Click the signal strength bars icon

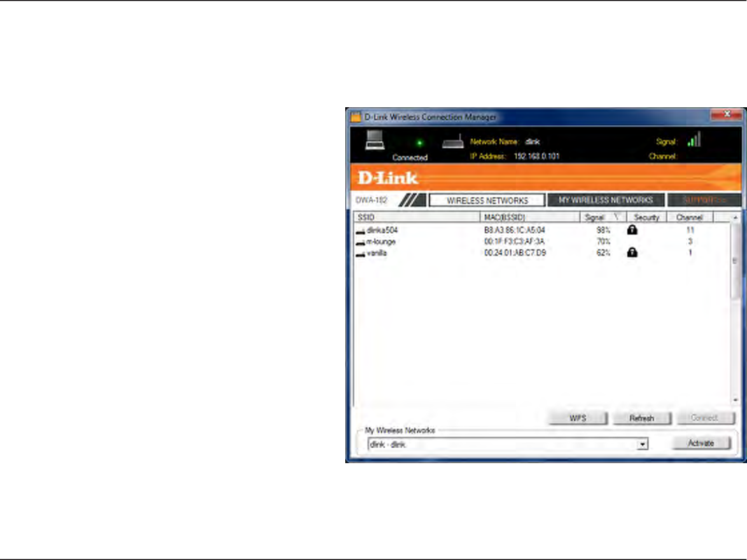[x=694, y=139]
